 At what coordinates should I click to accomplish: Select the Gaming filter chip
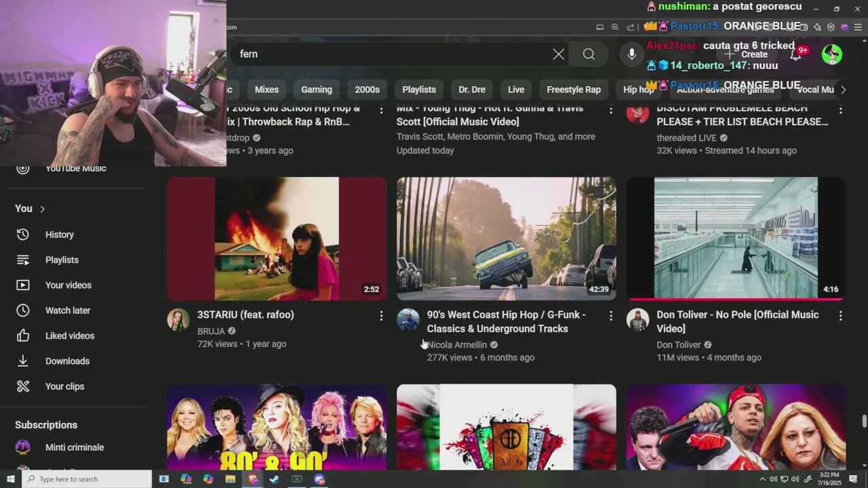(317, 89)
